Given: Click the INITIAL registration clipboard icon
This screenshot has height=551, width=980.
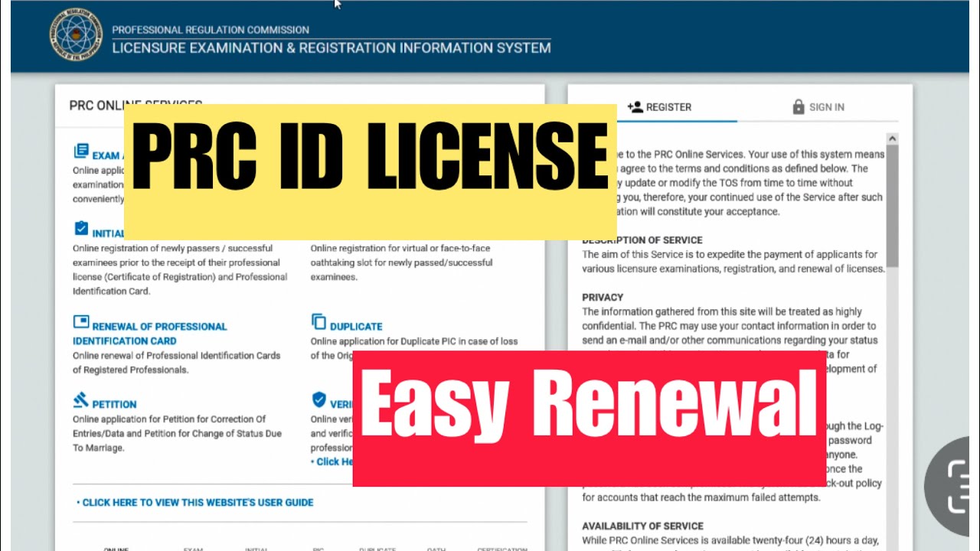Looking at the screenshot, I should 80,229.
